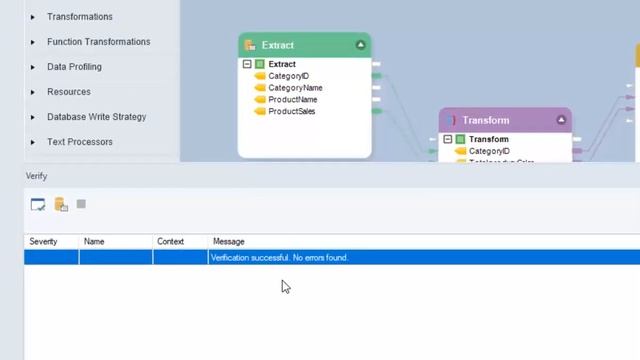The width and height of the screenshot is (640, 360).
Task: Click the database copy icon in Verify toolbar
Action: [61, 204]
